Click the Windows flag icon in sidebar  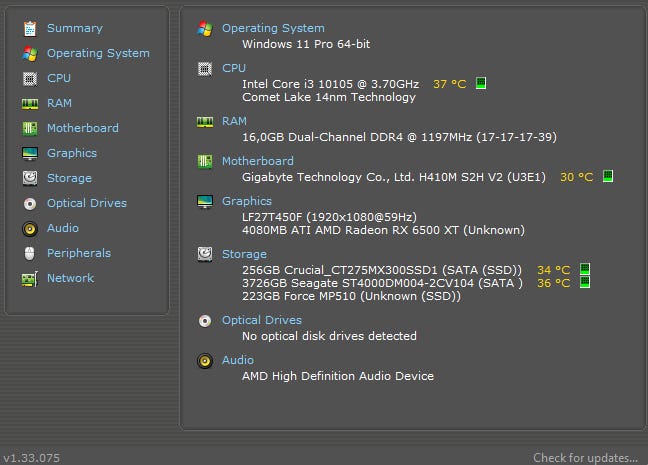pos(29,53)
